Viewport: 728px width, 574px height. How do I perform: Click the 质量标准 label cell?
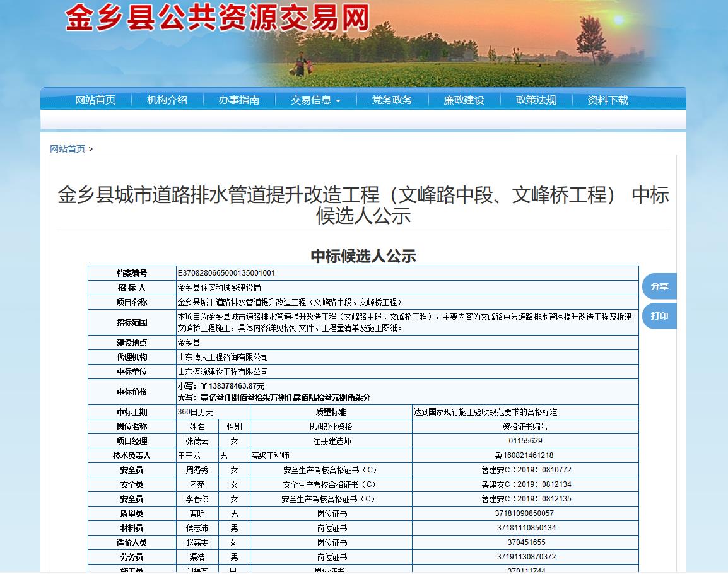(x=331, y=412)
